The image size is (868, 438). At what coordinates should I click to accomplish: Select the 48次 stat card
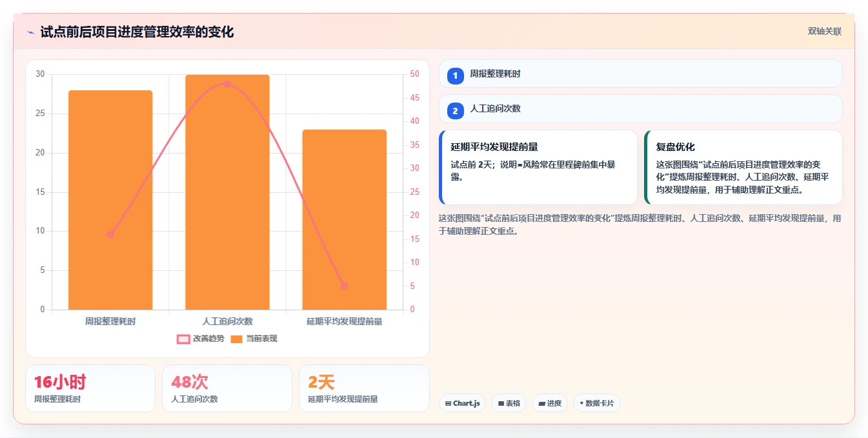[227, 388]
